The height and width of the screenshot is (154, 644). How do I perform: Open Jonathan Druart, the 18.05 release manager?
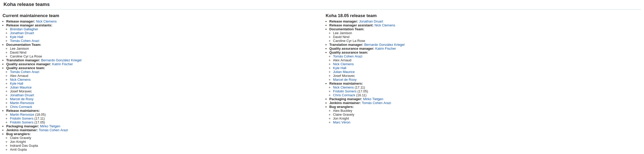[371, 21]
